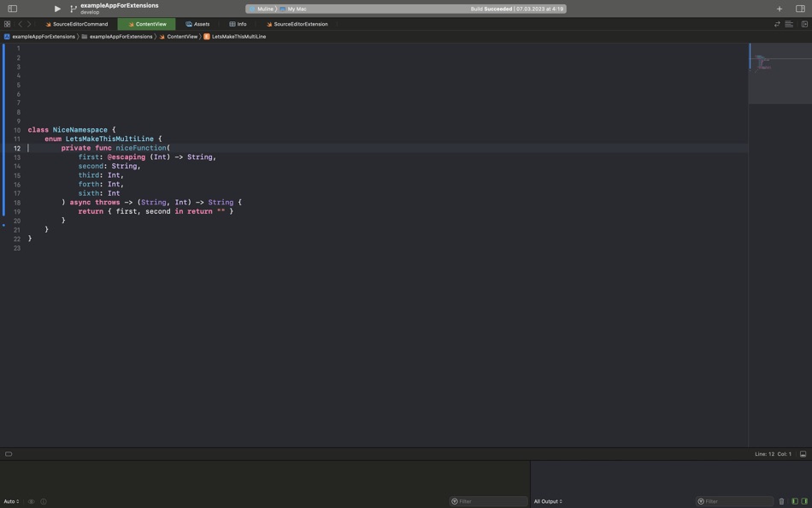Toggle the navigator sidebar

click(x=13, y=9)
